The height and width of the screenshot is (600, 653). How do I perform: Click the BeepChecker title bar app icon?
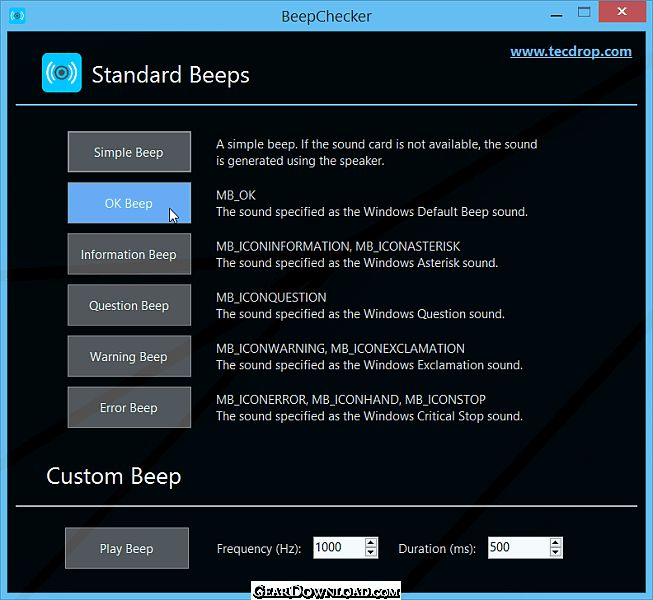(17, 16)
